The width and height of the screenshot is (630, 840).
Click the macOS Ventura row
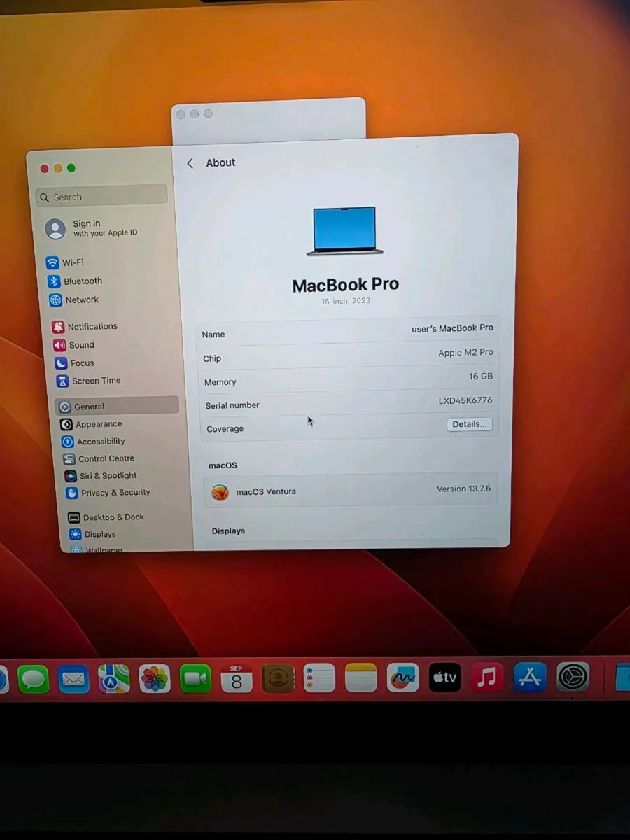point(351,490)
